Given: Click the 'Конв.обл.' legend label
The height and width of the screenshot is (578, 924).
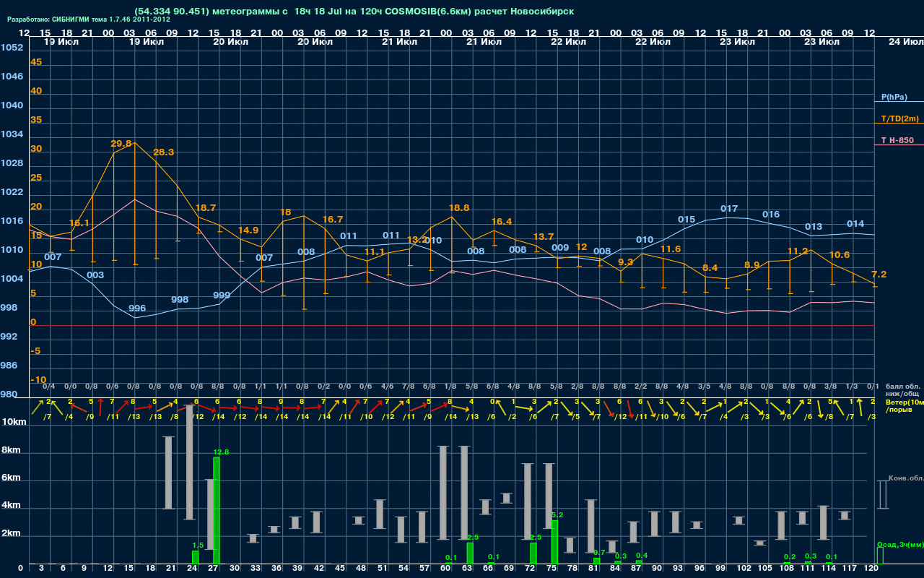Looking at the screenshot, I should (x=906, y=478).
